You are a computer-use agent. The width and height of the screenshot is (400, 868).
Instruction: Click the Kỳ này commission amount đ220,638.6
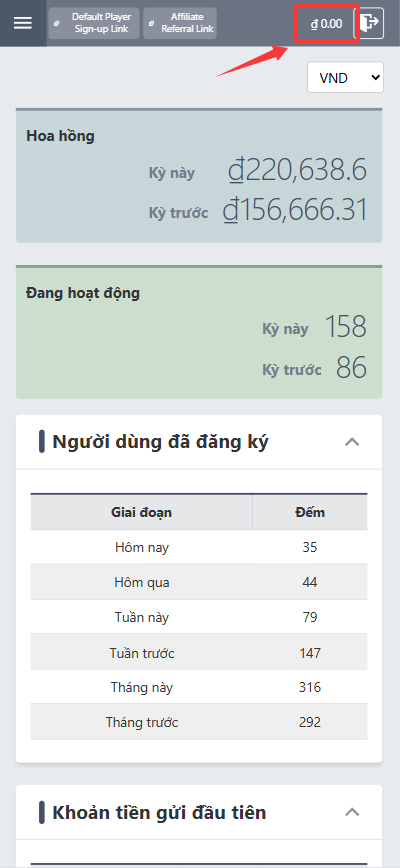(x=297, y=172)
